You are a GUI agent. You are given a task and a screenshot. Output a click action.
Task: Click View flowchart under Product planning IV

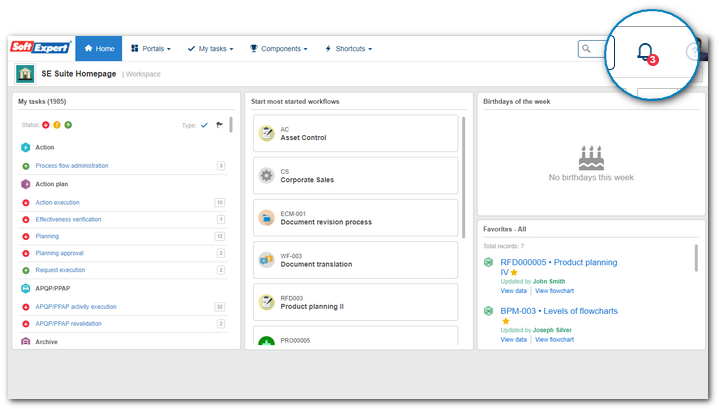click(x=554, y=291)
